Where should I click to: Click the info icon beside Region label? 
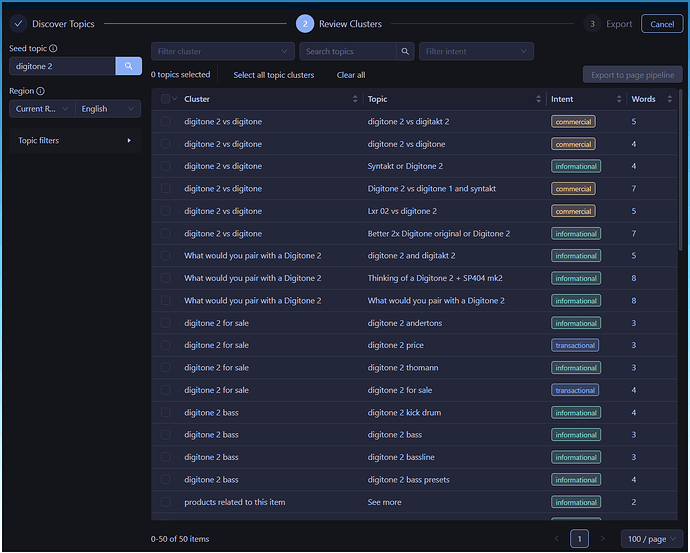tap(41, 91)
